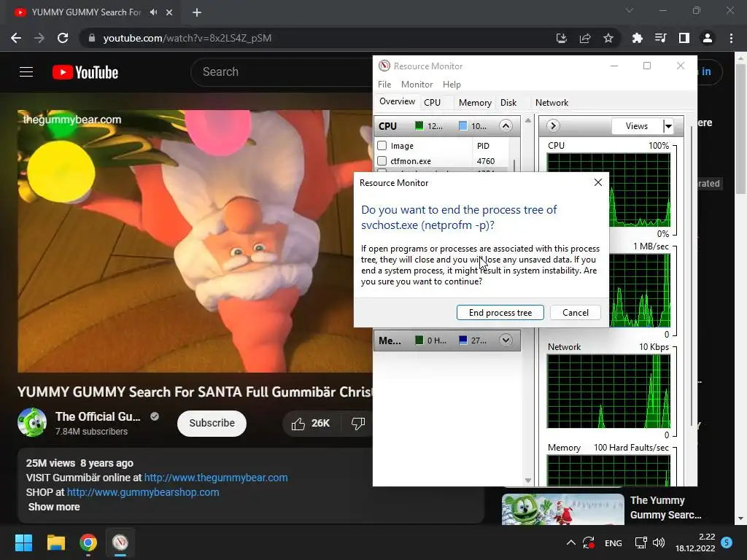Open the Views dropdown arrow
The image size is (747, 560).
668,125
